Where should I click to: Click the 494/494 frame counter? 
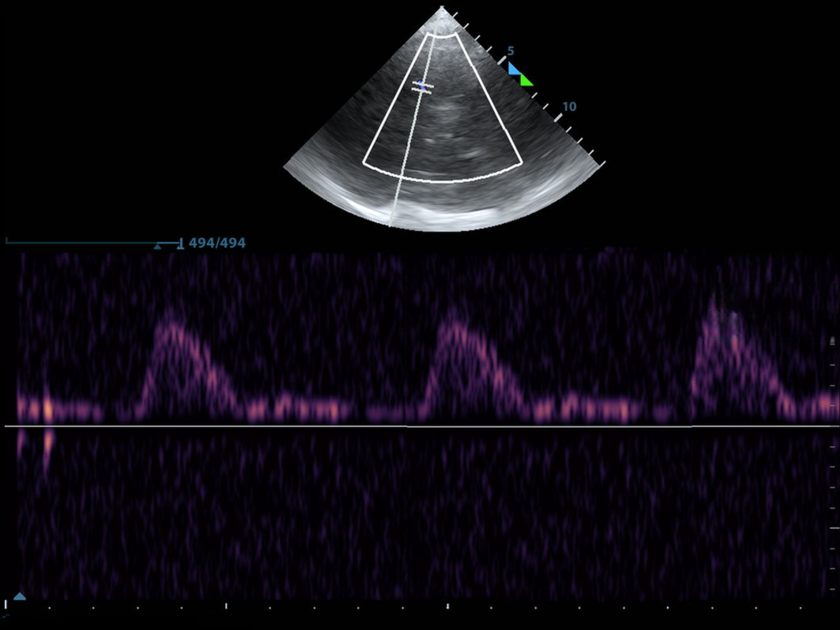coord(217,243)
